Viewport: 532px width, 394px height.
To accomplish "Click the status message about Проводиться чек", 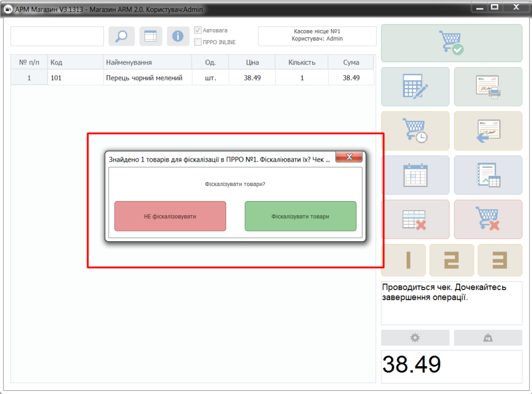I will (x=451, y=303).
